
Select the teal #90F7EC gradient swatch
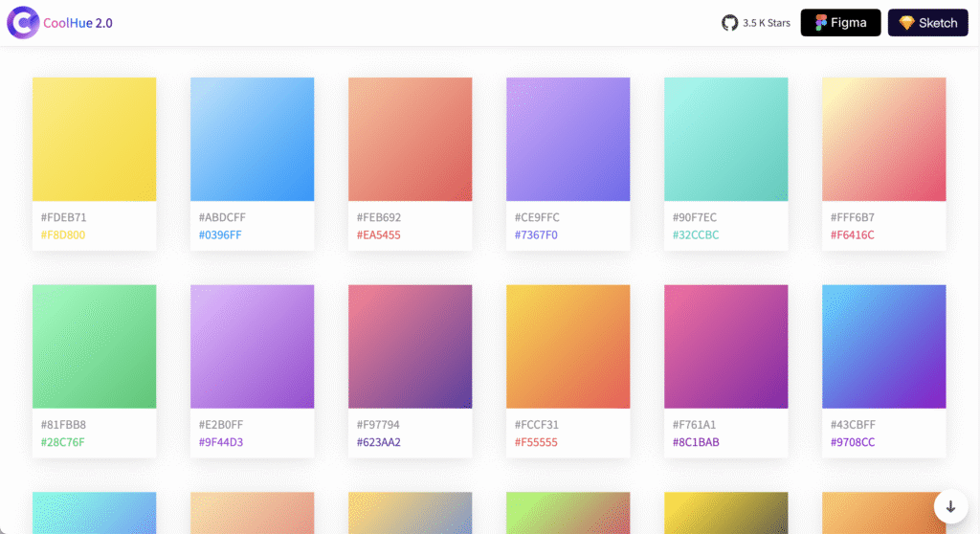[725, 139]
